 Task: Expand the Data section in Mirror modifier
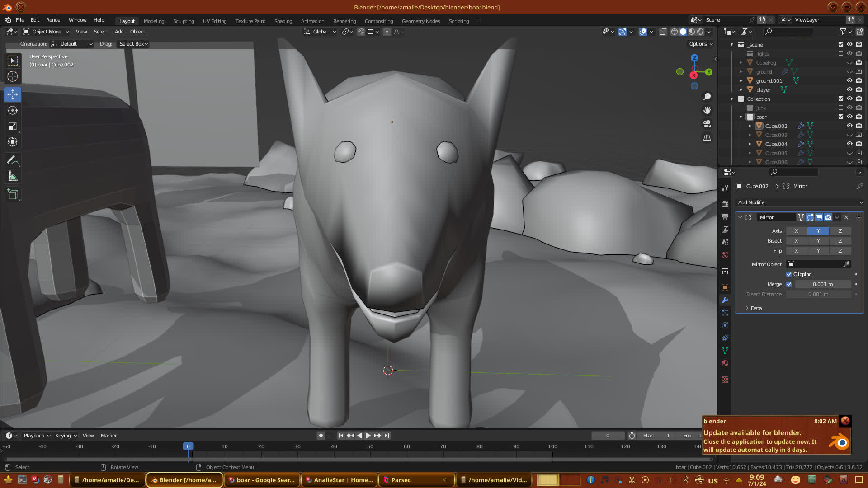click(756, 308)
